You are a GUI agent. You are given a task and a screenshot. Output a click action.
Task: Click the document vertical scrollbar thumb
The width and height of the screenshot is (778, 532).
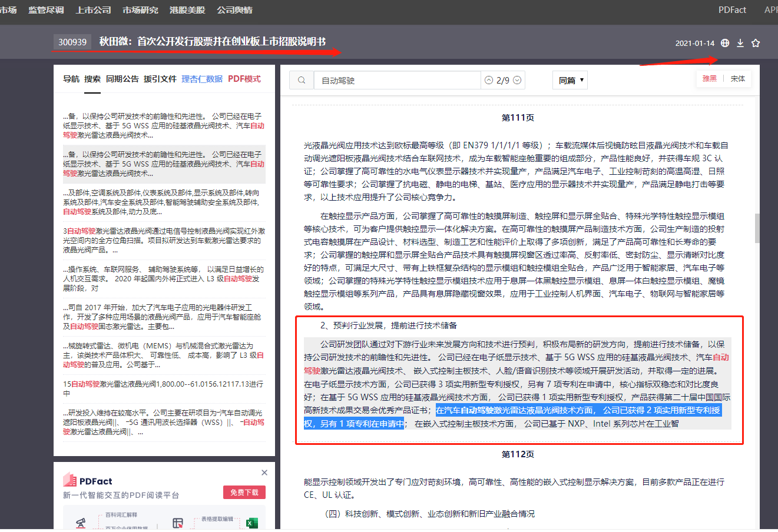pos(757,228)
